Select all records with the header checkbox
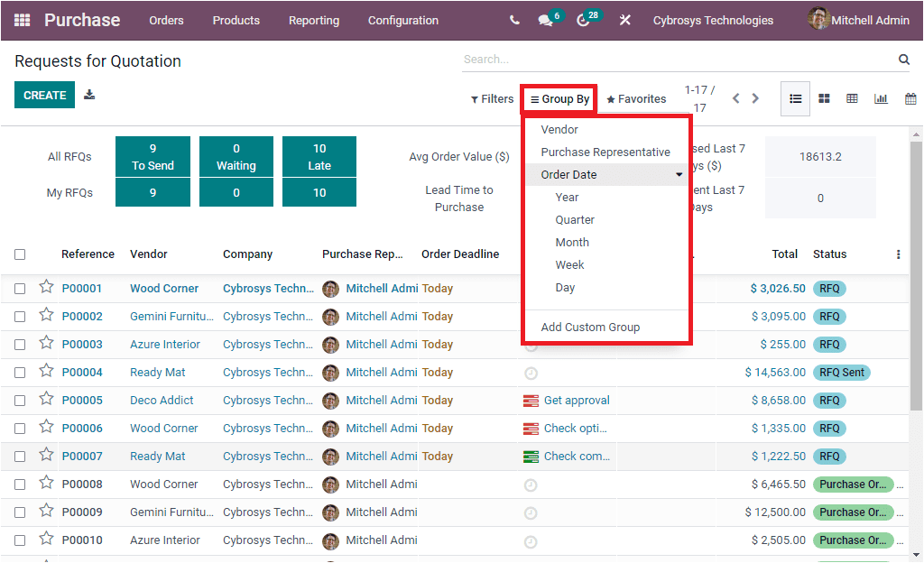Screen dimensions: 924x563 tap(20, 254)
